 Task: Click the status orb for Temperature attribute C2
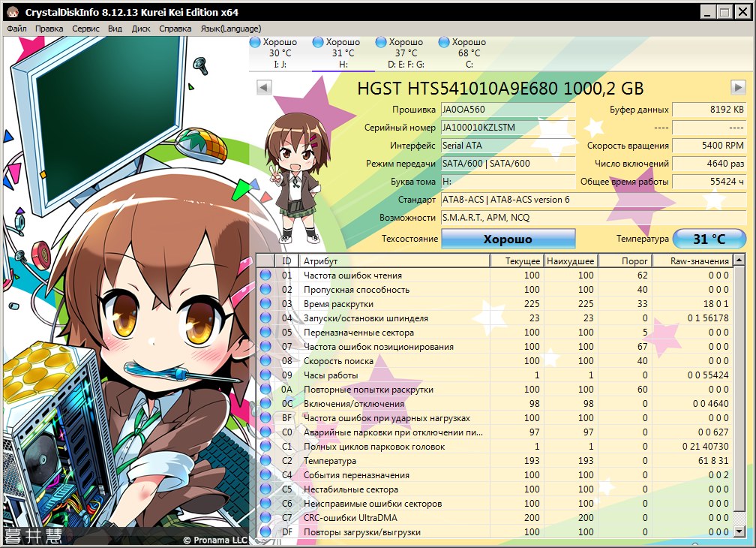pyautogui.click(x=265, y=461)
